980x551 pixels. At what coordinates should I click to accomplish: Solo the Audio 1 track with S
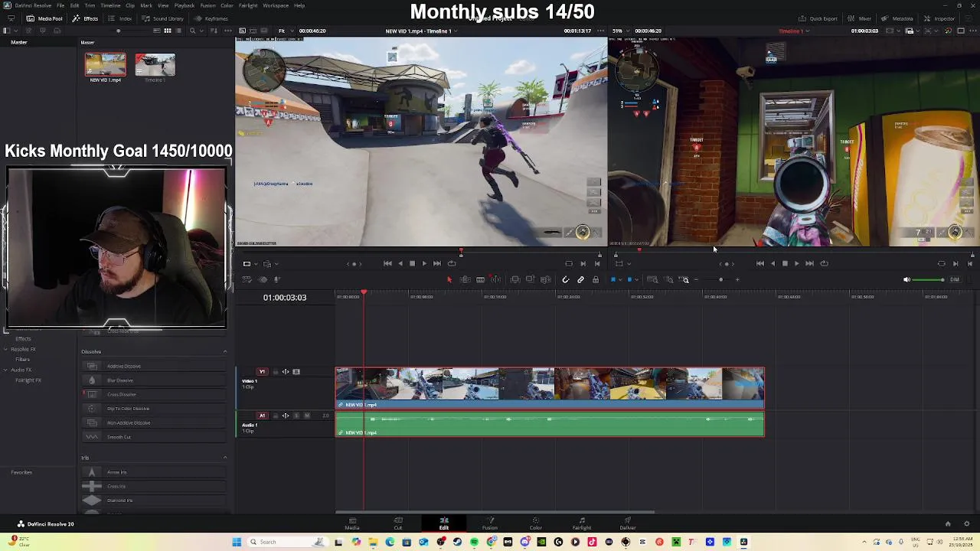pos(296,416)
